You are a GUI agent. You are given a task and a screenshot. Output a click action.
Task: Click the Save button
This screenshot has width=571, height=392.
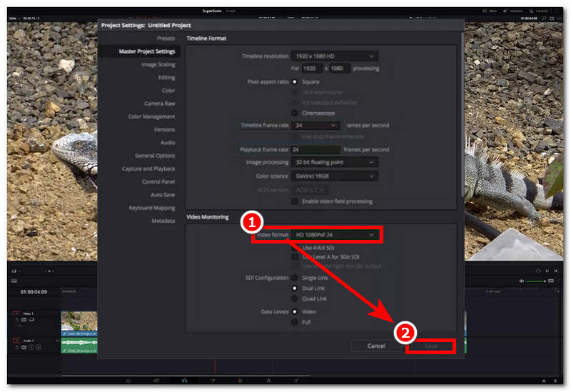click(431, 346)
